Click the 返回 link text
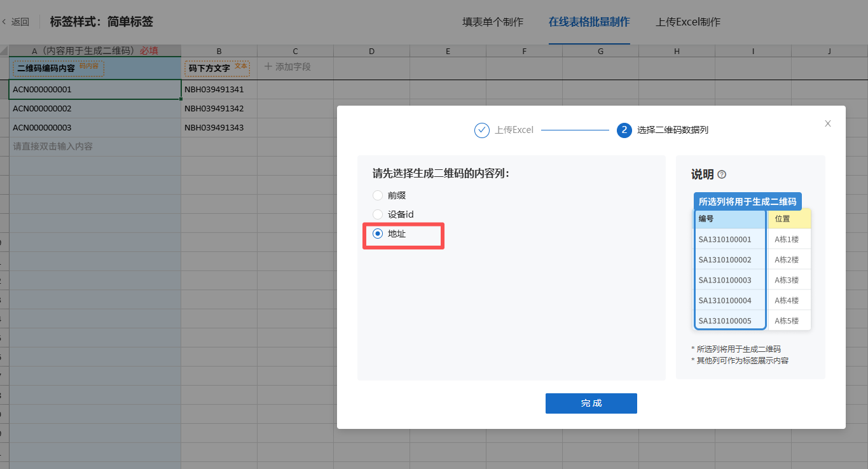Screen dimensions: 868x469 tap(20, 22)
